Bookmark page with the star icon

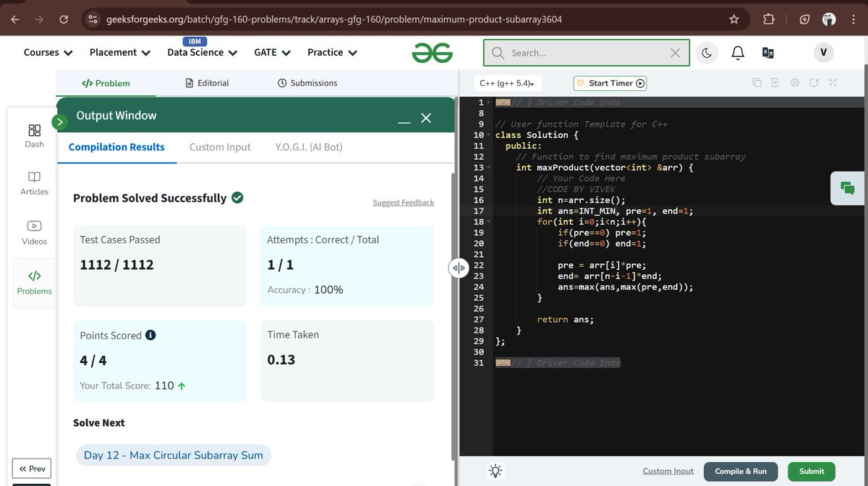coord(734,20)
